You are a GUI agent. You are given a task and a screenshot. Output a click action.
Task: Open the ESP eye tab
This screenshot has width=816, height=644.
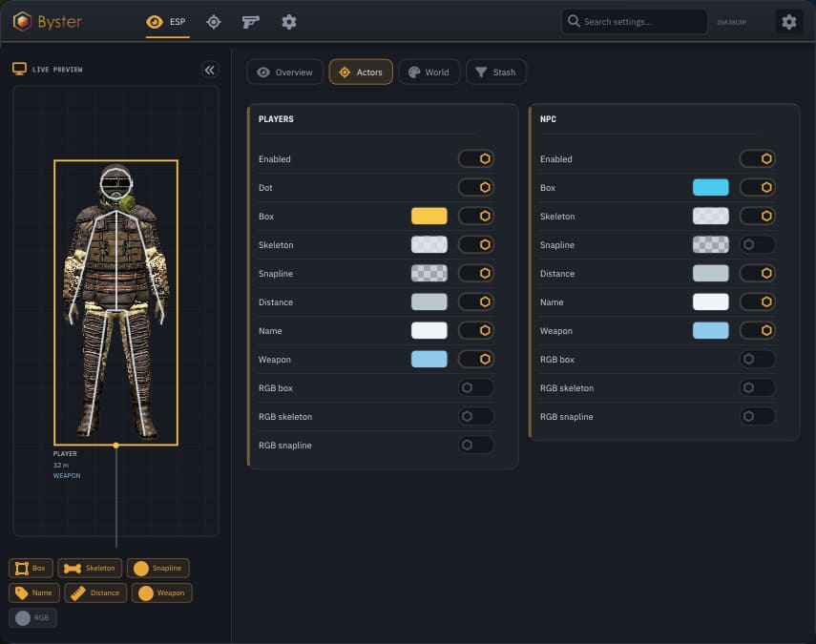(x=167, y=22)
